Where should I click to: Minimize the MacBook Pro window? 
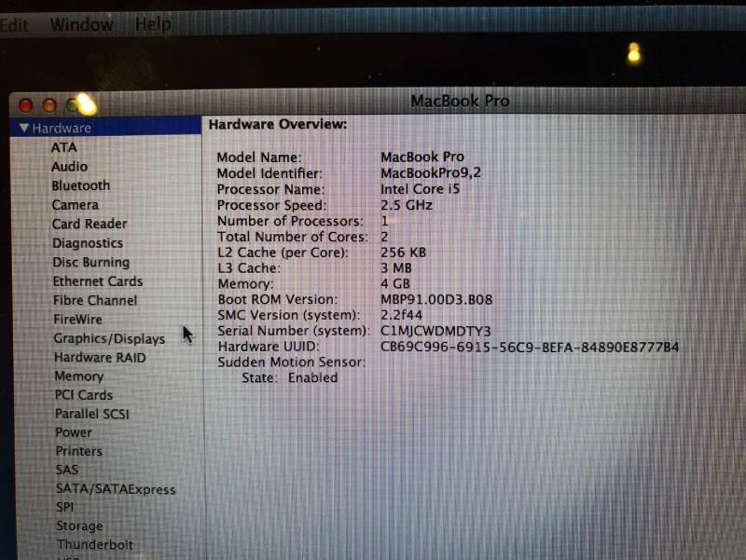(x=49, y=105)
